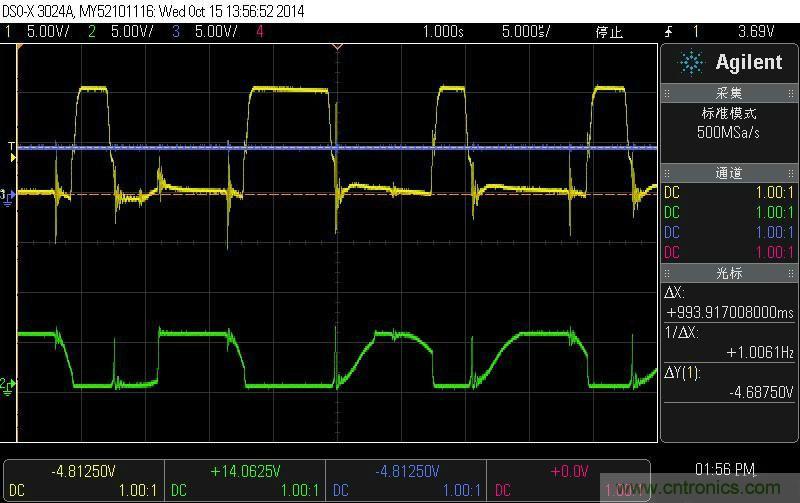Open channel 3 softkey showing blue -4.81250V

coord(405,480)
